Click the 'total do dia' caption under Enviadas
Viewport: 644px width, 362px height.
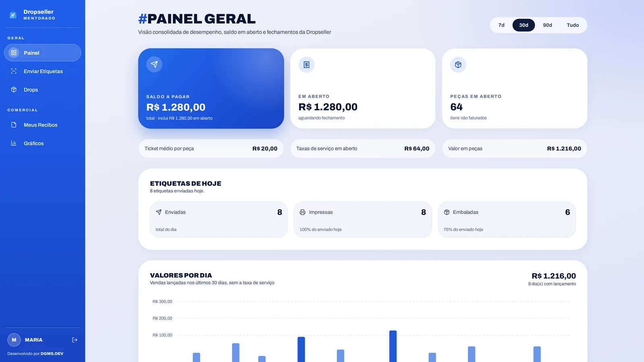click(x=166, y=230)
